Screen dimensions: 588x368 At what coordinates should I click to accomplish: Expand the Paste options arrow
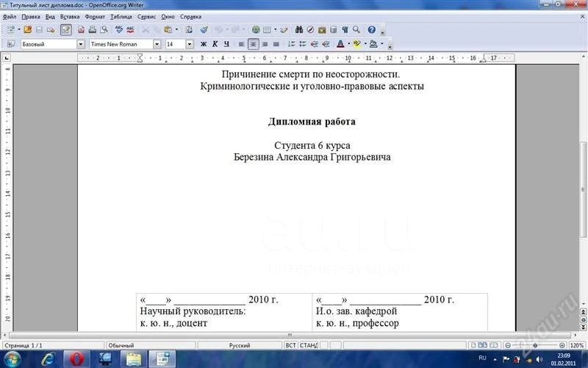(176, 29)
